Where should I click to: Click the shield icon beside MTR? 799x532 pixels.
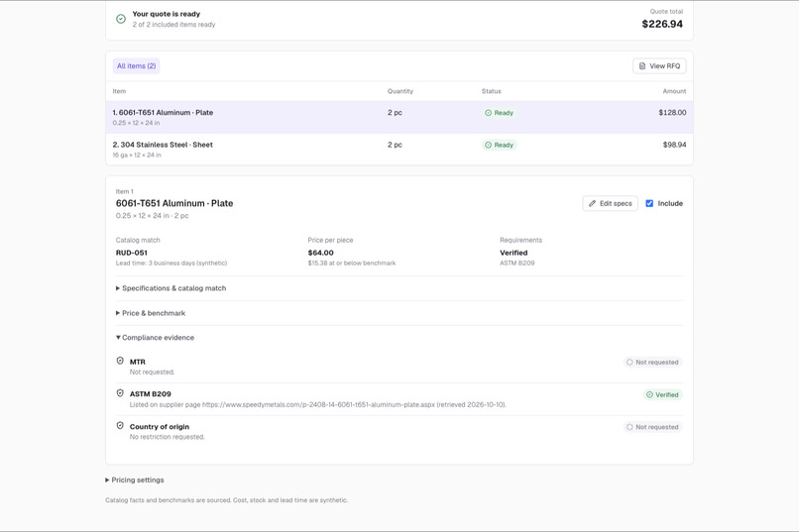(120, 361)
